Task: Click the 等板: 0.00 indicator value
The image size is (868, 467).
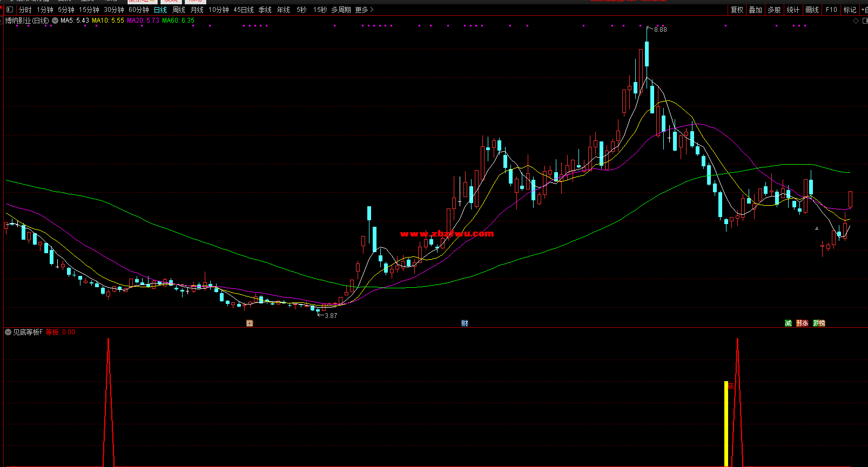Action: (x=60, y=332)
